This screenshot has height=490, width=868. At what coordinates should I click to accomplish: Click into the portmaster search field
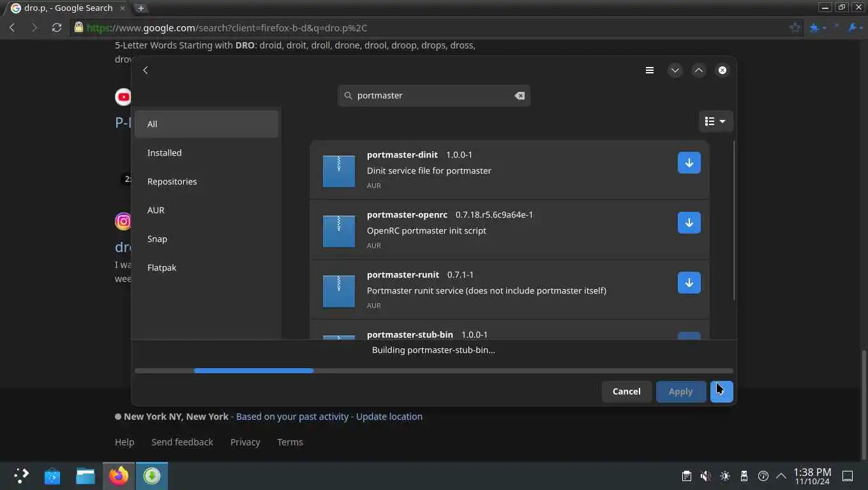click(x=434, y=96)
